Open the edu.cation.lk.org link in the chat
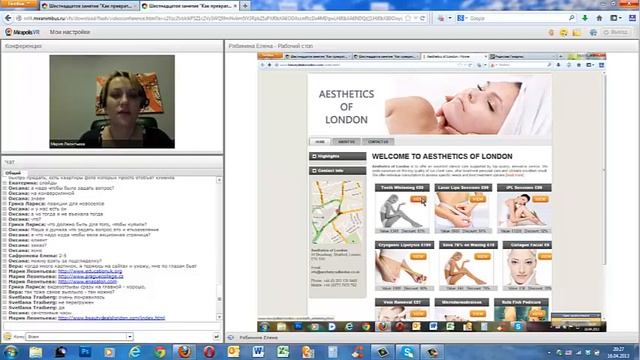The height and width of the screenshot is (360, 640). [x=90, y=271]
